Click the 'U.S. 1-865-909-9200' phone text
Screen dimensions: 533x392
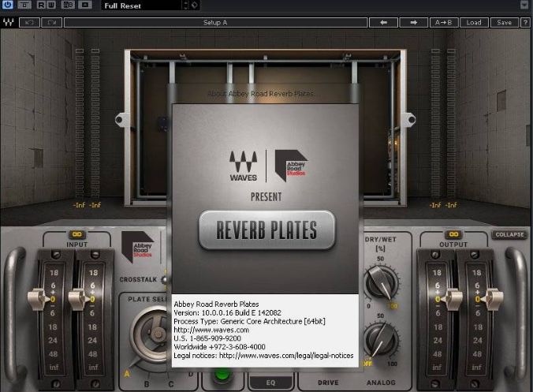207,338
